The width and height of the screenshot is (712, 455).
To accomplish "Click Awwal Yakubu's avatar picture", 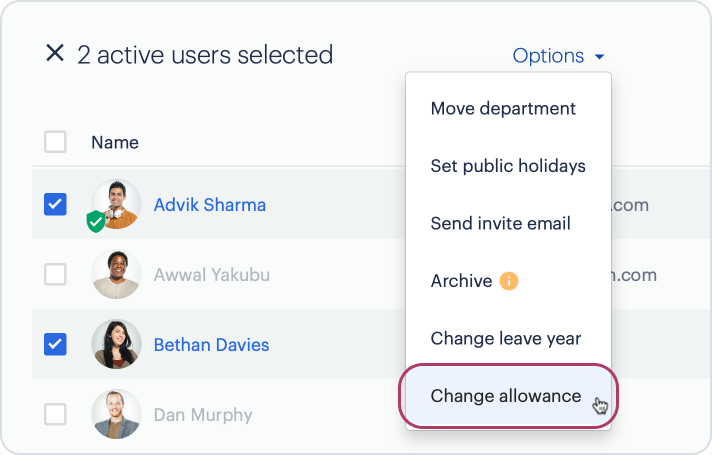I will point(116,274).
